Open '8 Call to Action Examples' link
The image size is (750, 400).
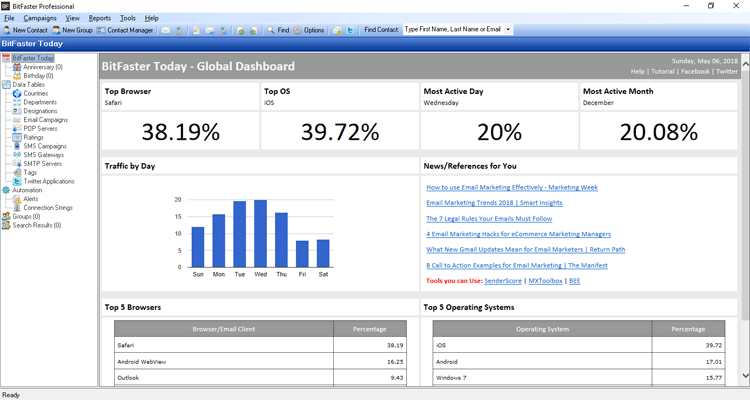pyautogui.click(x=517, y=265)
